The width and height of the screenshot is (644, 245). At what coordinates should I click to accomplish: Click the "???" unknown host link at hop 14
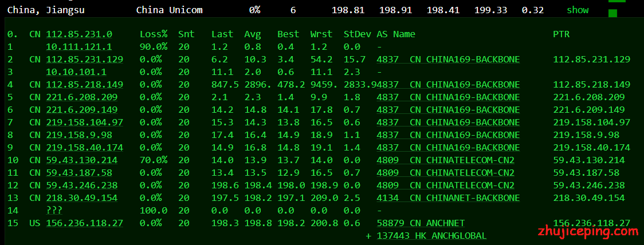54,211
